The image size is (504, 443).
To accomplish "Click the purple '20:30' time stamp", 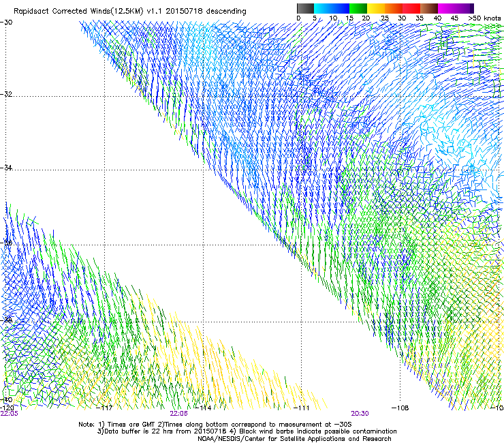I will (x=360, y=414).
